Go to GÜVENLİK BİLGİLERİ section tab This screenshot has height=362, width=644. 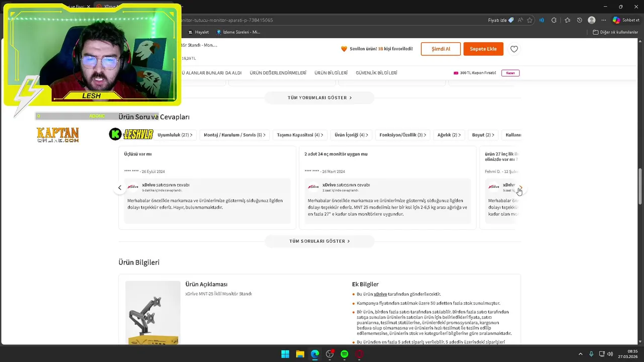pos(376,73)
